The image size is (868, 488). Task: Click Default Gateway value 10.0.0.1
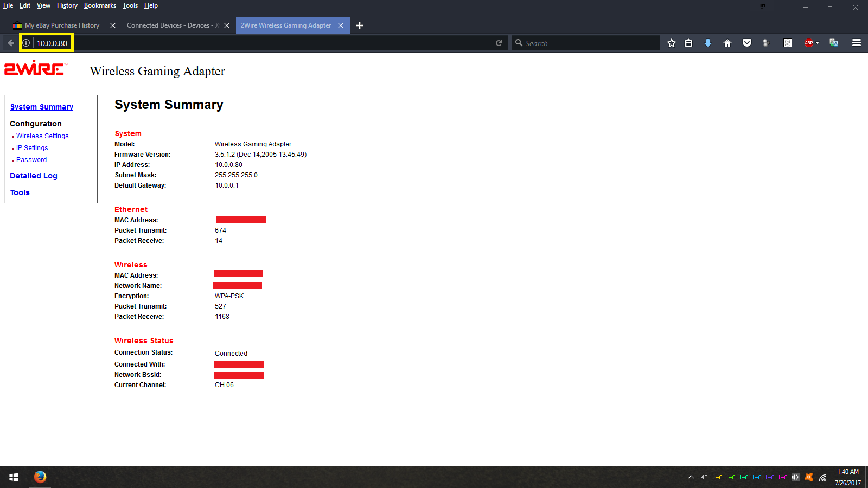[227, 185]
